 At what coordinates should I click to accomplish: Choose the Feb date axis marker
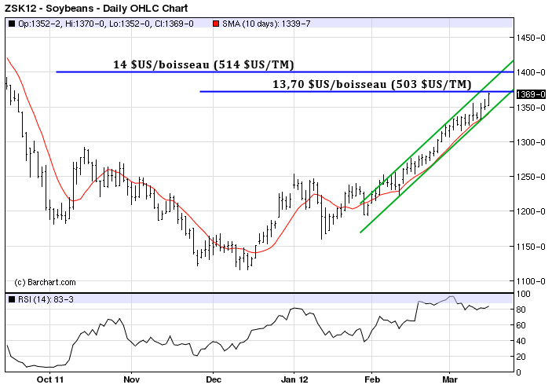pos(371,379)
